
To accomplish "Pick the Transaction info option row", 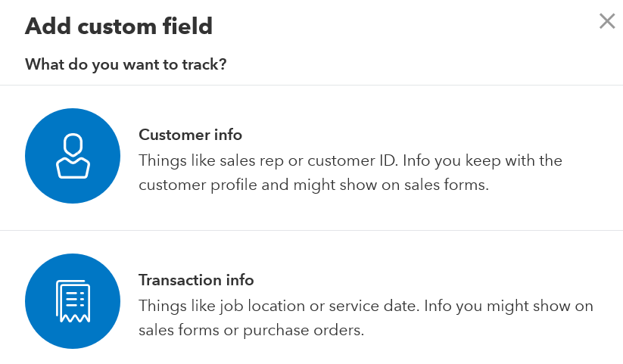I will pyautogui.click(x=312, y=297).
